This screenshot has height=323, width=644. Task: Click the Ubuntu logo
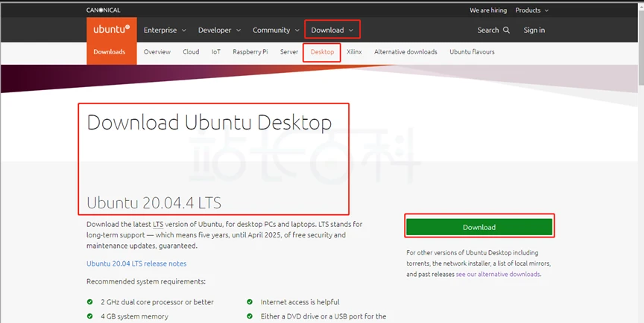[x=111, y=30]
